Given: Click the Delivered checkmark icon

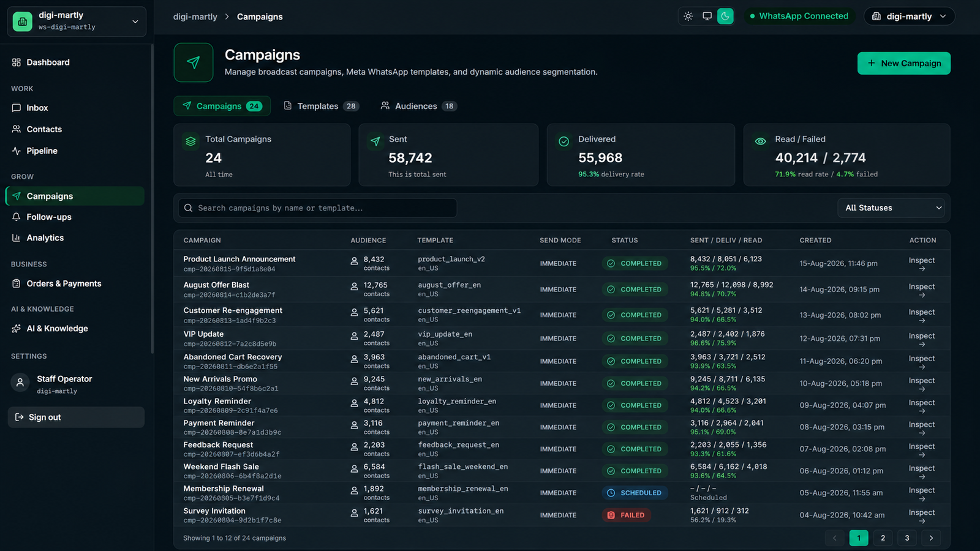Looking at the screenshot, I should (564, 141).
